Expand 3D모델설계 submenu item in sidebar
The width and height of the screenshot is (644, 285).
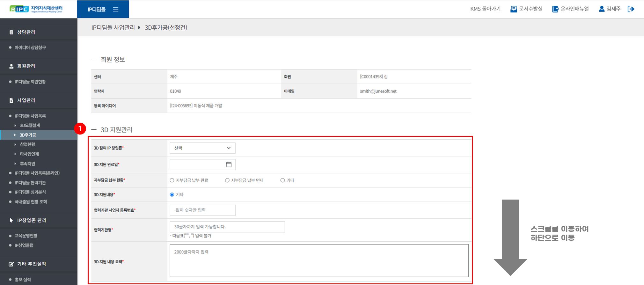point(30,126)
